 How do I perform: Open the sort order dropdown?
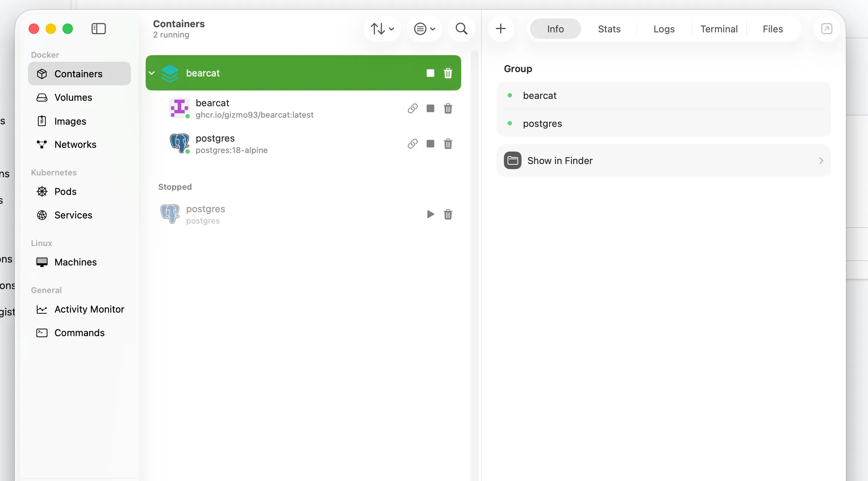click(382, 29)
